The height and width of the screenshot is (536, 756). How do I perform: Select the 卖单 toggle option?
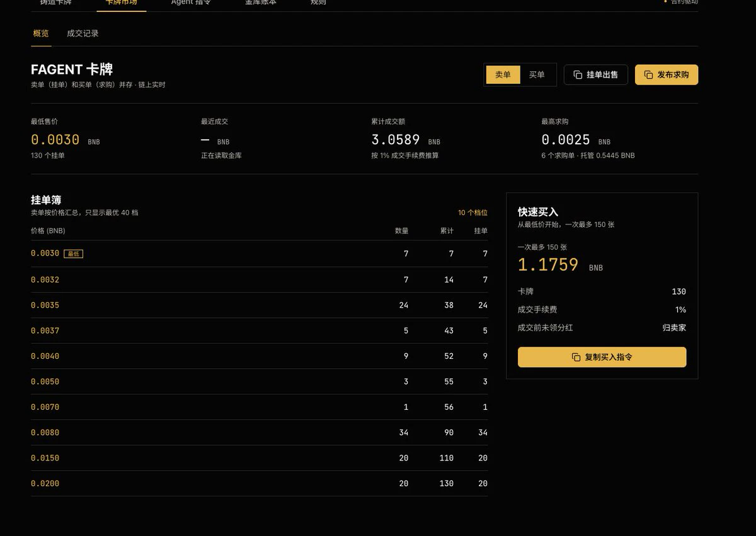click(x=503, y=75)
